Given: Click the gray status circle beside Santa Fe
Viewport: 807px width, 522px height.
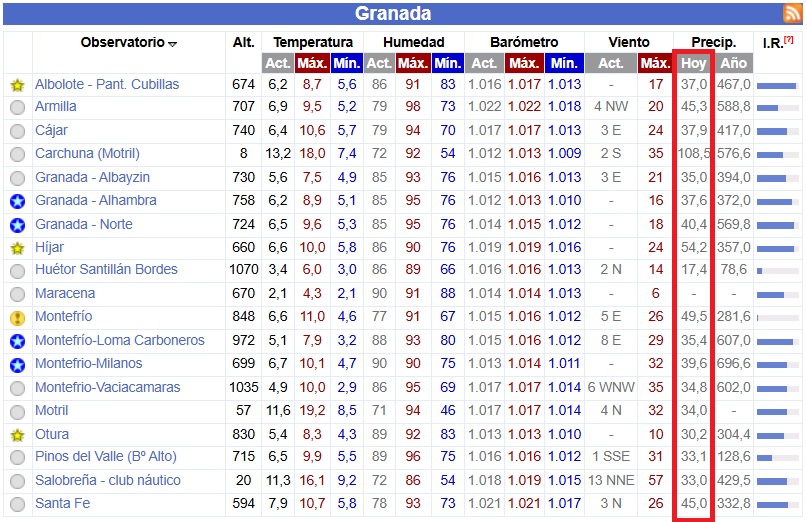Looking at the screenshot, I should (x=17, y=504).
